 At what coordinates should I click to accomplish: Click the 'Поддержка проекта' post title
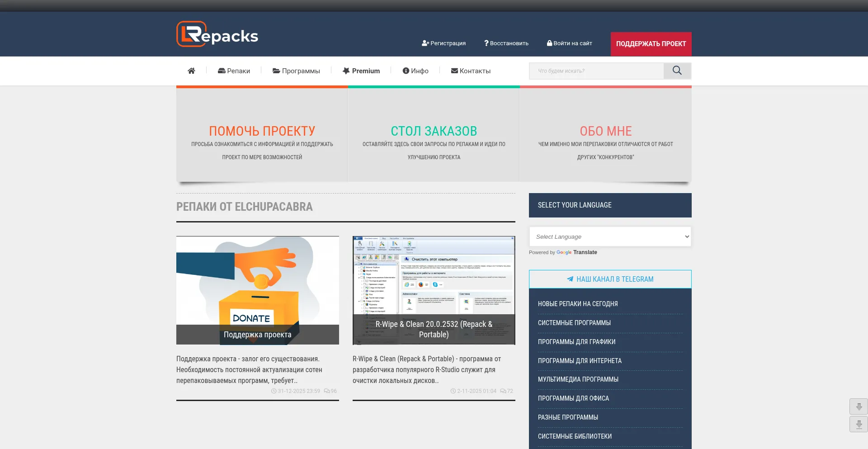[x=258, y=335]
